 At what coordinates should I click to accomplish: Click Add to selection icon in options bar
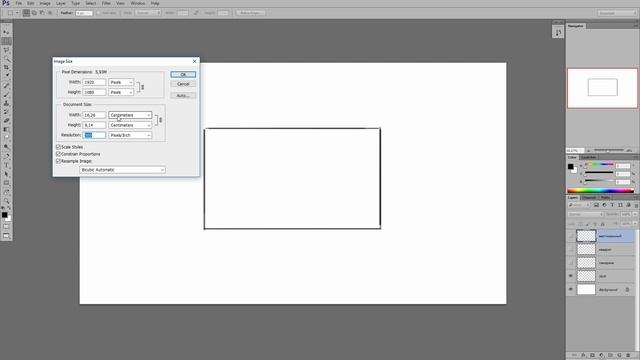[x=34, y=13]
